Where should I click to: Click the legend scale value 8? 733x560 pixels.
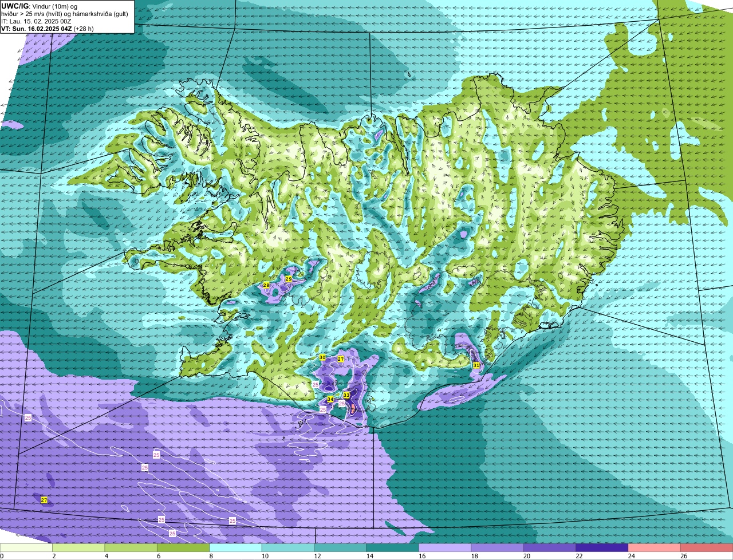click(211, 556)
